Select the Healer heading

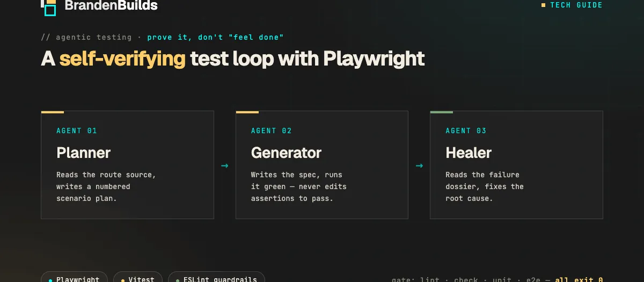(469, 153)
